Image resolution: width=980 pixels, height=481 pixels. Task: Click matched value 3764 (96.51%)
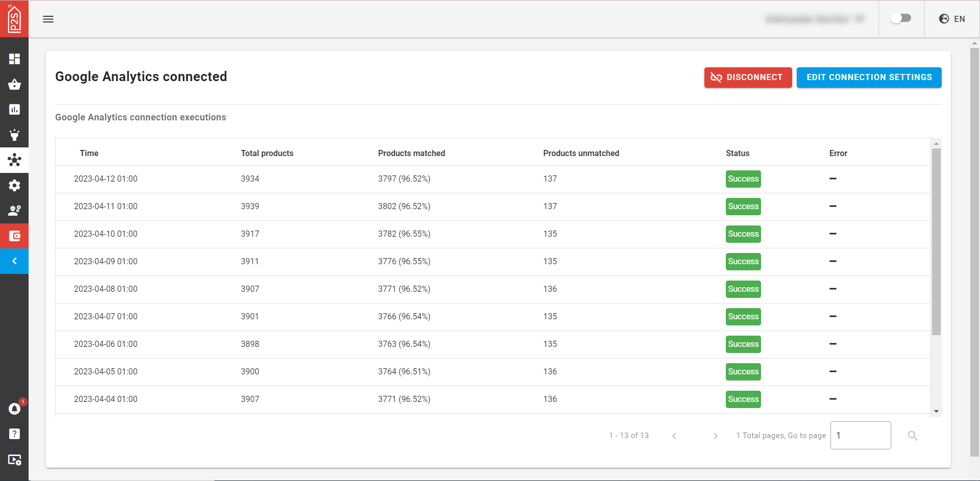404,372
